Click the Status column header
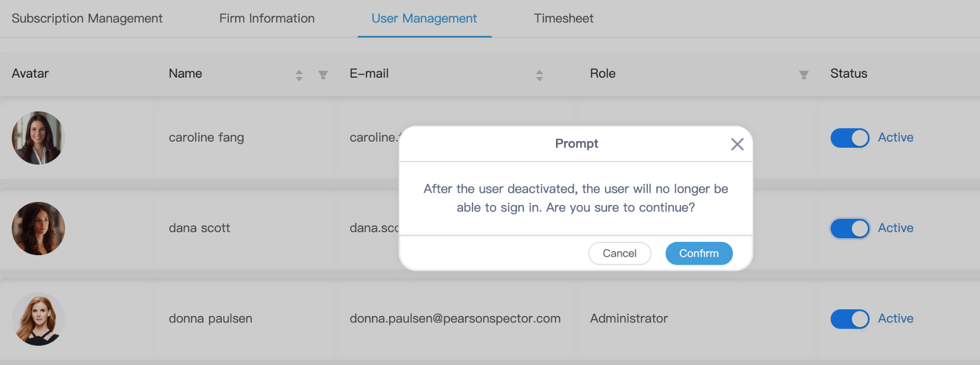 pos(849,74)
